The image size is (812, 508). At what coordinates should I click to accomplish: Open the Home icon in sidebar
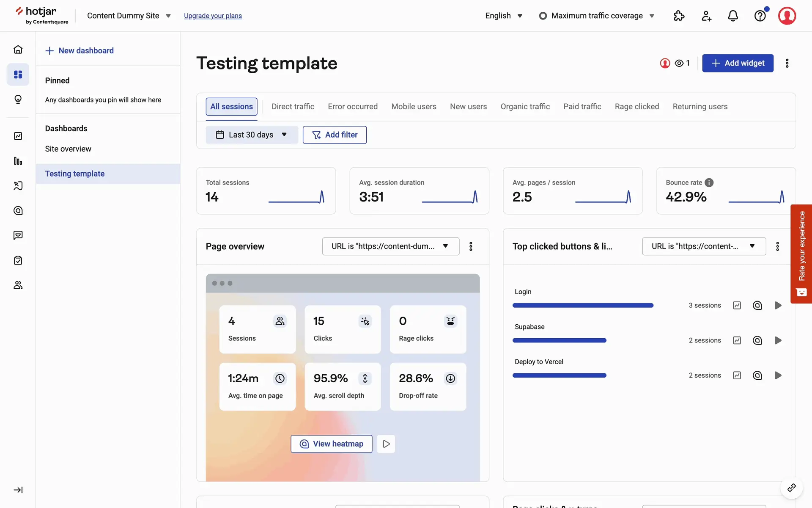tap(18, 50)
